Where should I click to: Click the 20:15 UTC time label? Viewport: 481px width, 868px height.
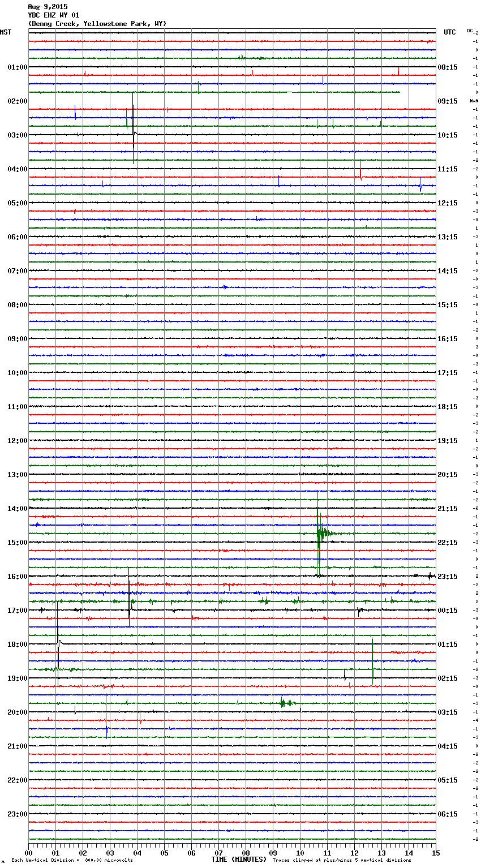(448, 475)
